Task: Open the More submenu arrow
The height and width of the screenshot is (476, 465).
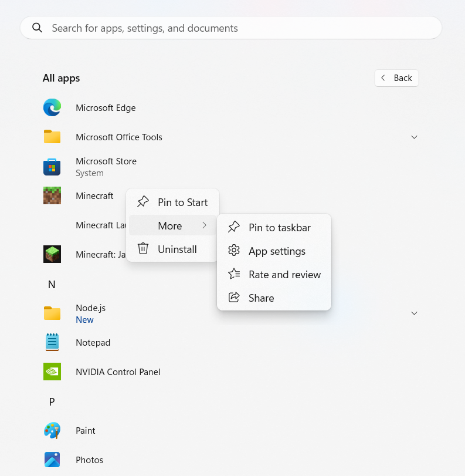Action: 205,225
